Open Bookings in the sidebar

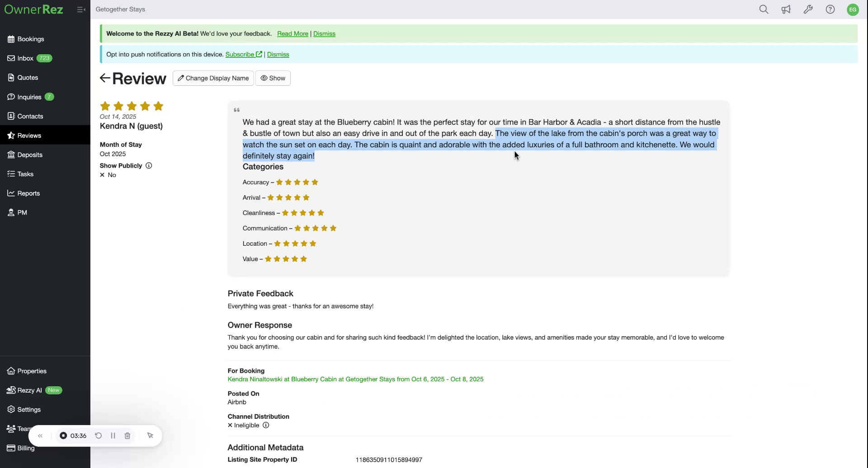coord(30,39)
